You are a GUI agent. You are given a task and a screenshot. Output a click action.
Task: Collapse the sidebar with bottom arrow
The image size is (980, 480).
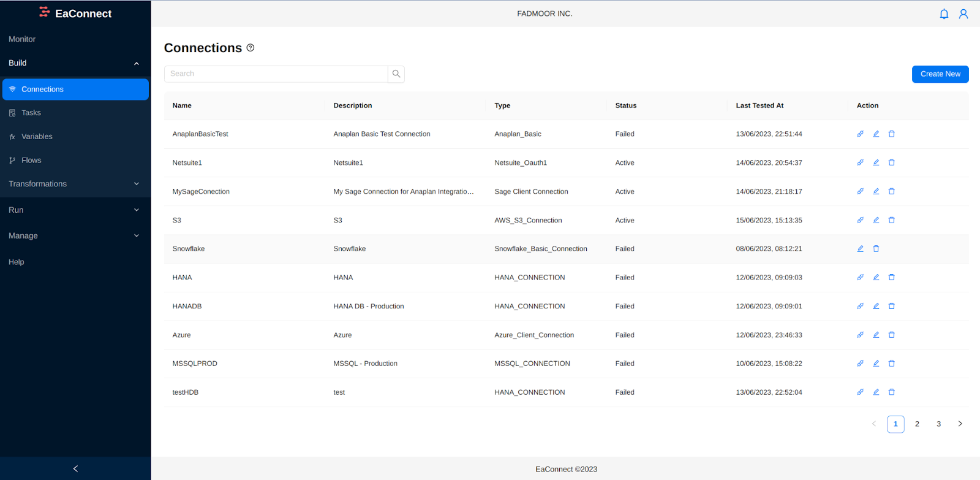[75, 468]
